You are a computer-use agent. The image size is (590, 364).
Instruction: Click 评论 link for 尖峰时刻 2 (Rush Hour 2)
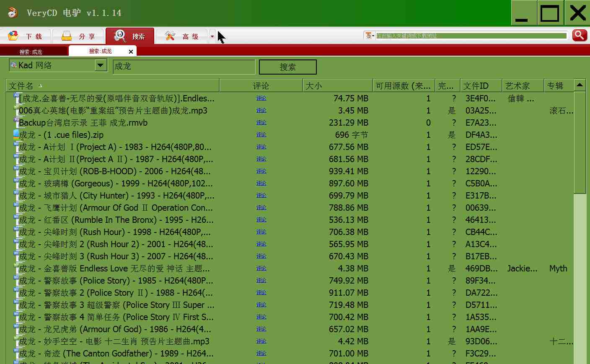261,244
